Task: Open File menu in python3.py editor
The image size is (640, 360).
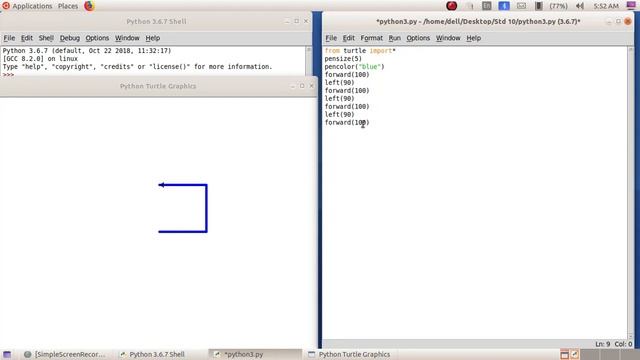Action: coord(331,38)
